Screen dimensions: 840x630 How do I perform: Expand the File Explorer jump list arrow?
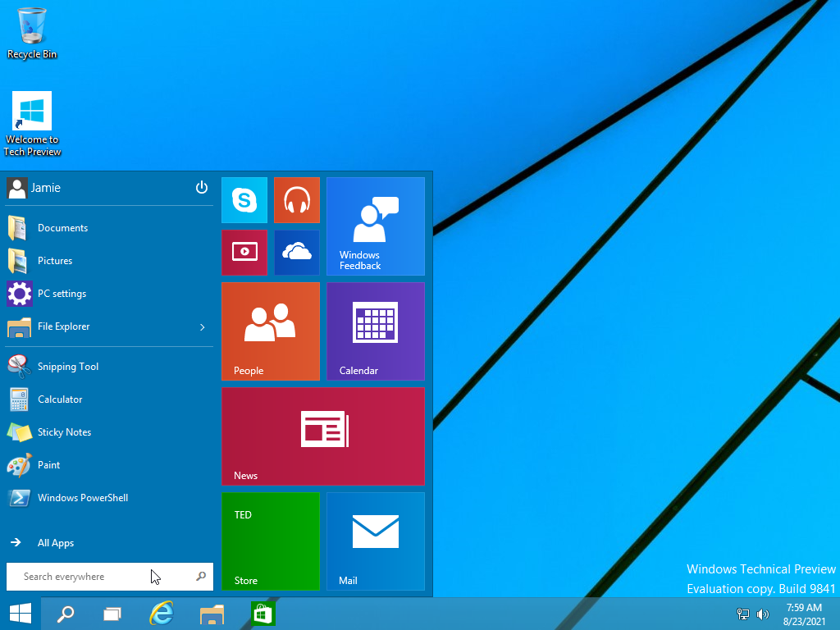(x=203, y=326)
